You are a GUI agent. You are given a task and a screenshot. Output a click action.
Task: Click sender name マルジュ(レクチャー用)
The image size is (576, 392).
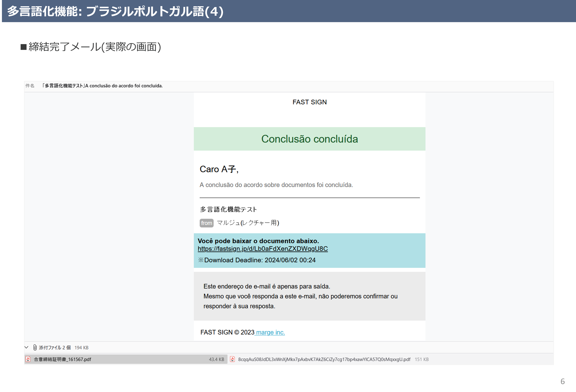click(x=248, y=223)
